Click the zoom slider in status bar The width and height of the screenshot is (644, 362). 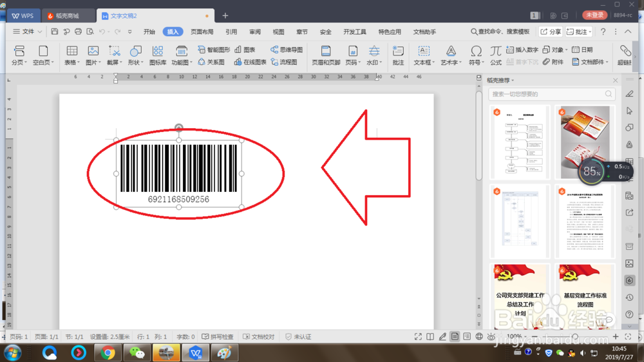coord(575,336)
